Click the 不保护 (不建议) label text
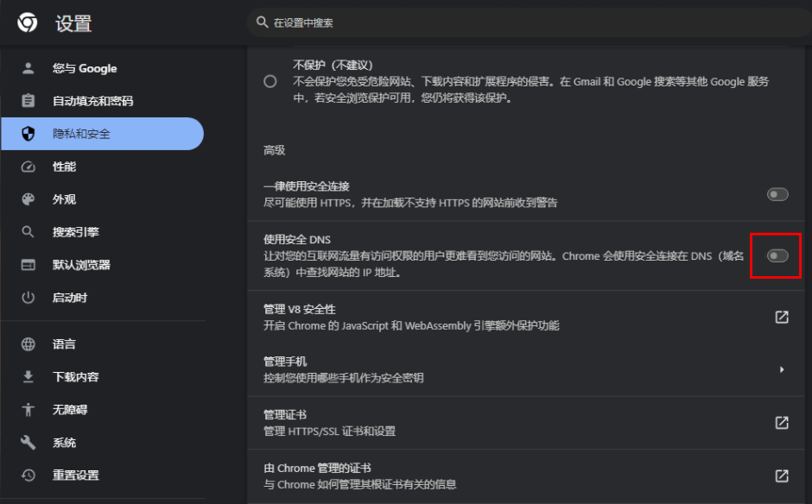 [x=333, y=65]
